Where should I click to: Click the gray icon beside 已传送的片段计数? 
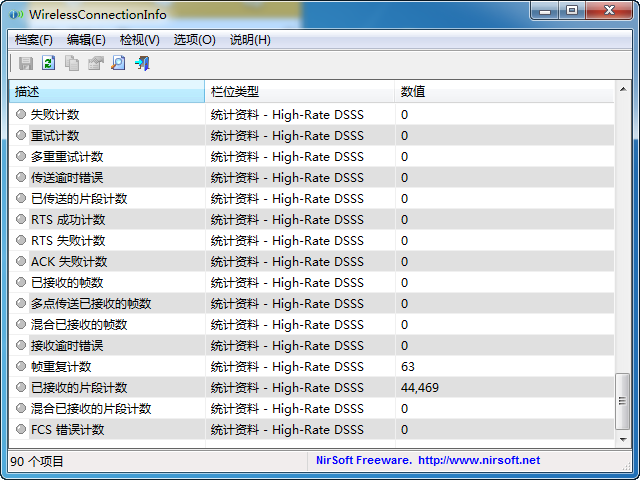click(x=21, y=198)
